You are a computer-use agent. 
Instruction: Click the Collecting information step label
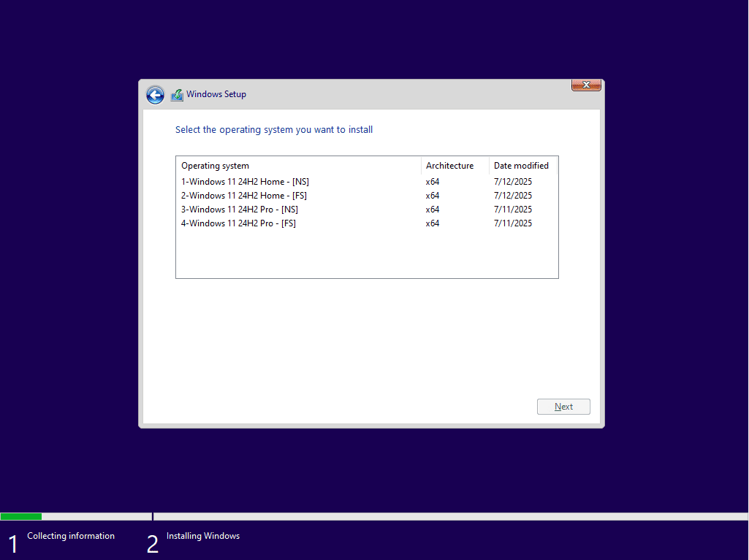tap(71, 536)
